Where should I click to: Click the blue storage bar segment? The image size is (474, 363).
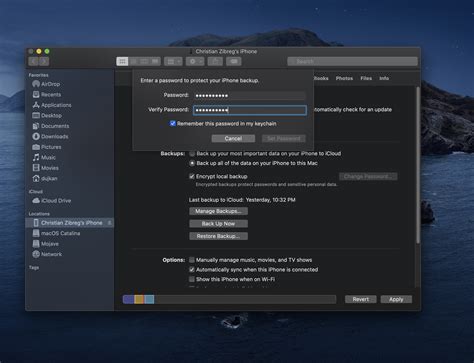pos(149,299)
